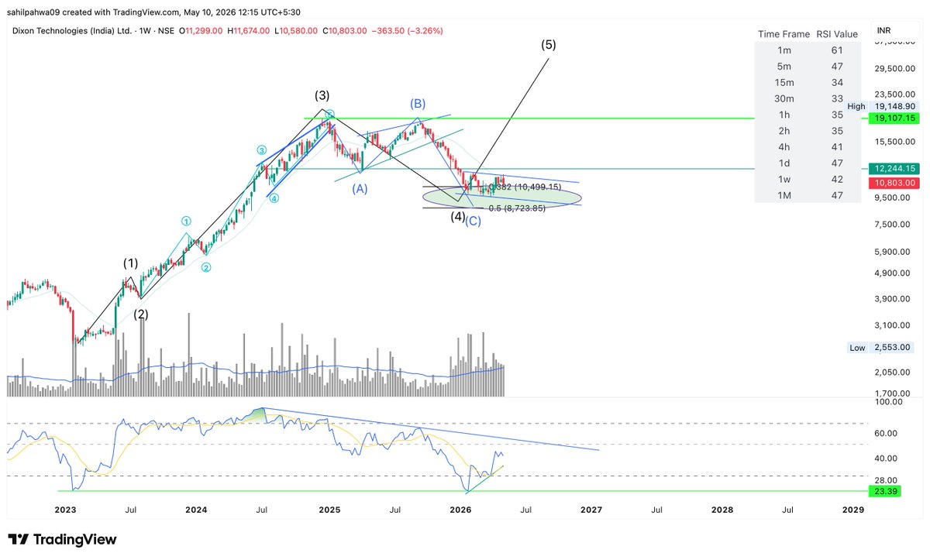Viewport: 930px width, 560px height.
Task: Click the 15,500.00 price axis label
Action: coord(896,142)
